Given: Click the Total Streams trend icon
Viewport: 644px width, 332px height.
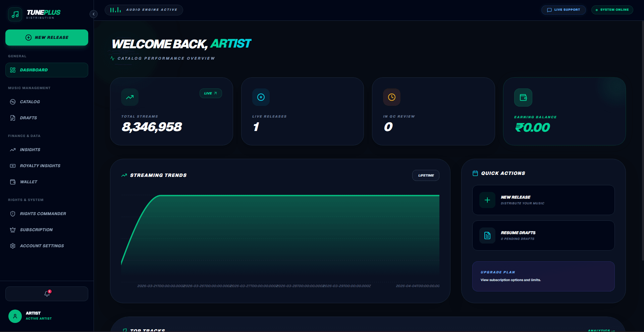Looking at the screenshot, I should click(x=130, y=97).
